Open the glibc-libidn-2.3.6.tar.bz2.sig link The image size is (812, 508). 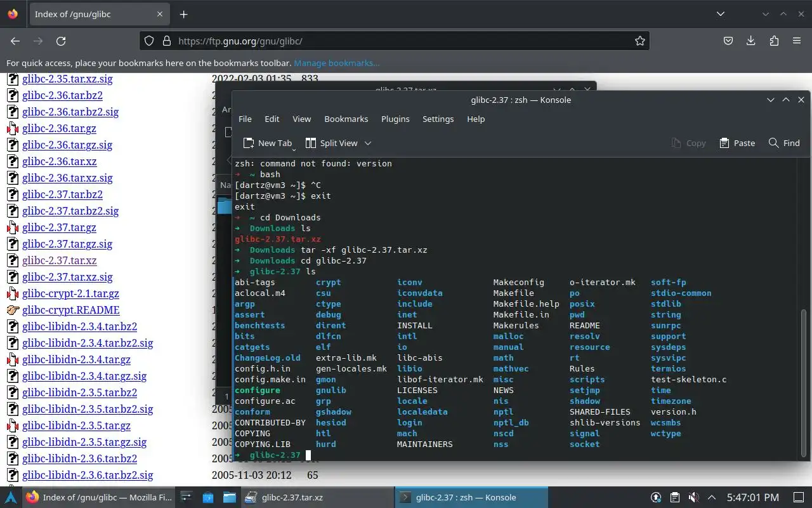tap(88, 475)
